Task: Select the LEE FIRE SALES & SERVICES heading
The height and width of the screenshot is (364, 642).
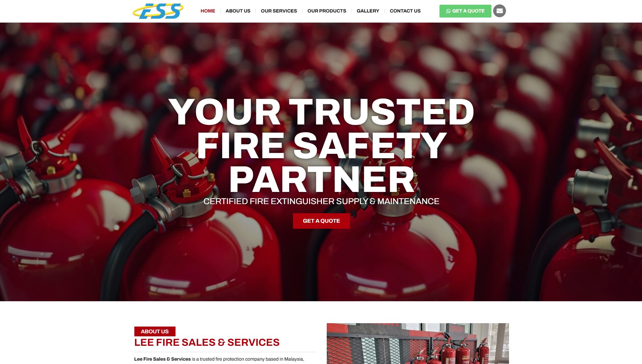Action: pos(207,342)
